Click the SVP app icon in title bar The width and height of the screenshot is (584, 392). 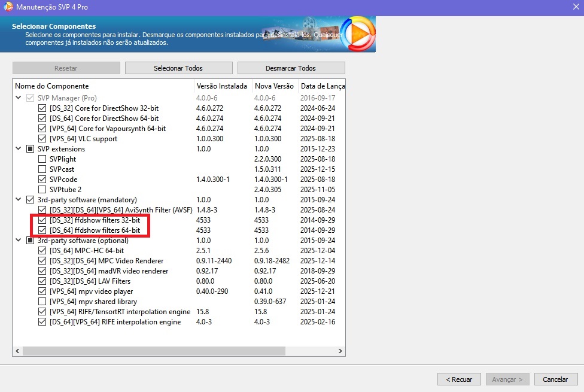(7, 6)
